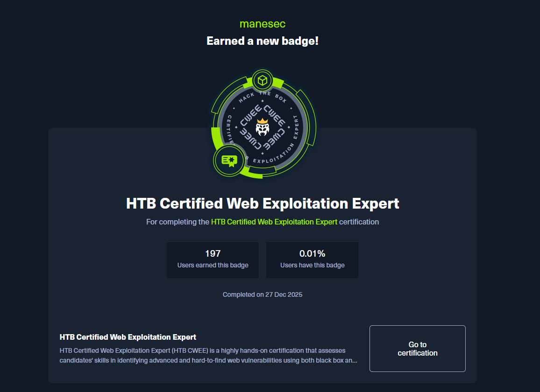Image resolution: width=540 pixels, height=392 pixels.
Task: Click the small bold heading above the description
Action: point(128,337)
